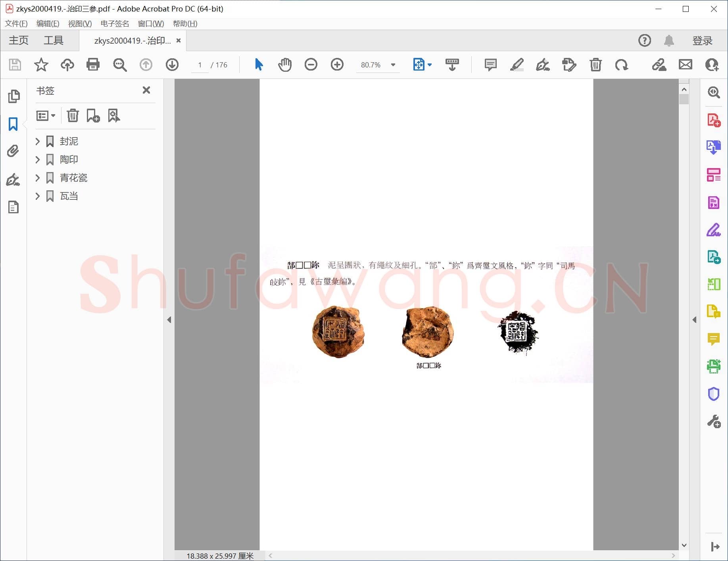The width and height of the screenshot is (728, 561).
Task: Click the Add comment note icon
Action: [x=490, y=65]
